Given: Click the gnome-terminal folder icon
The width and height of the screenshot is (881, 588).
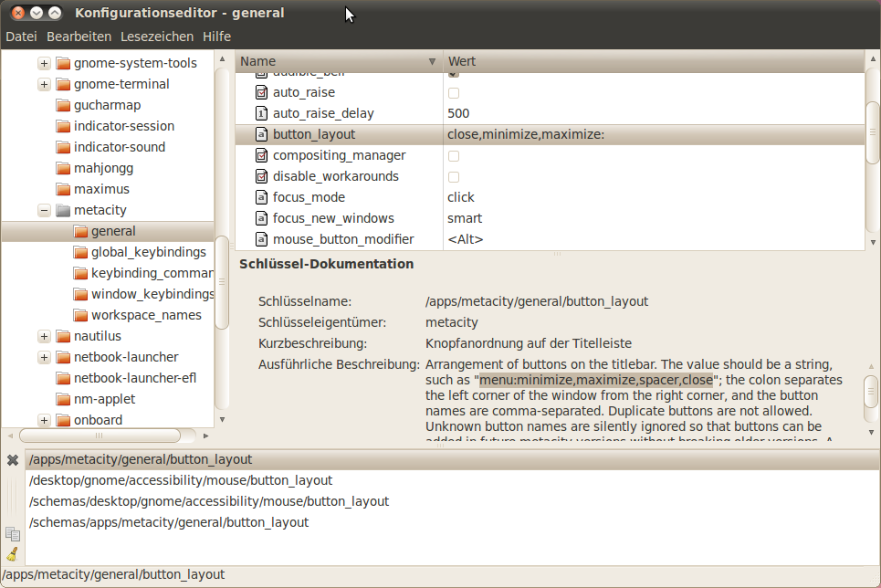Looking at the screenshot, I should coord(63,84).
